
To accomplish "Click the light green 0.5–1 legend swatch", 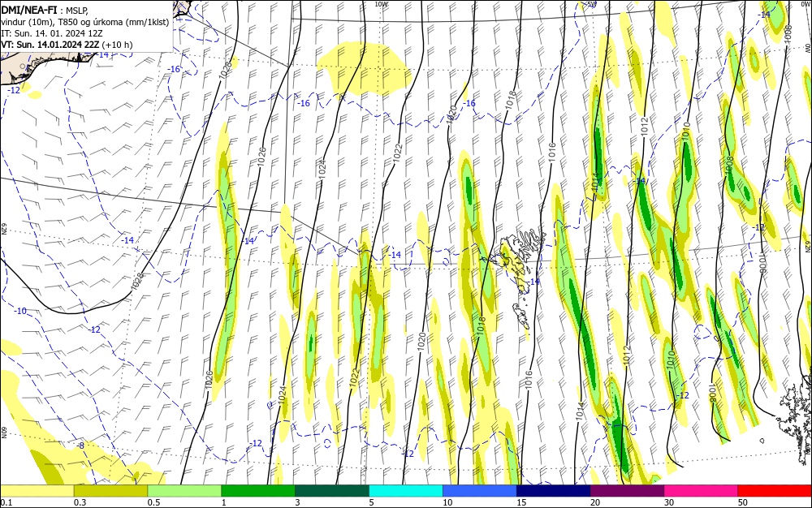I will pos(184,491).
